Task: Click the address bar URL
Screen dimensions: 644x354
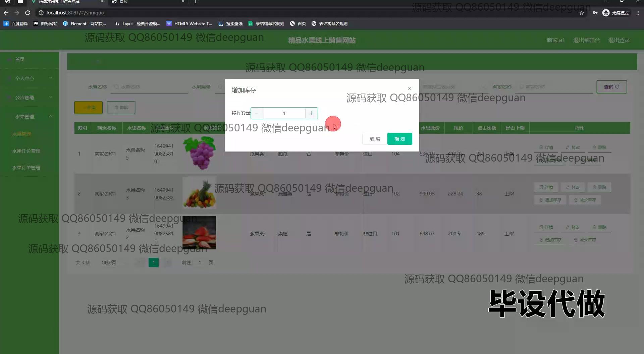Action: 75,13
